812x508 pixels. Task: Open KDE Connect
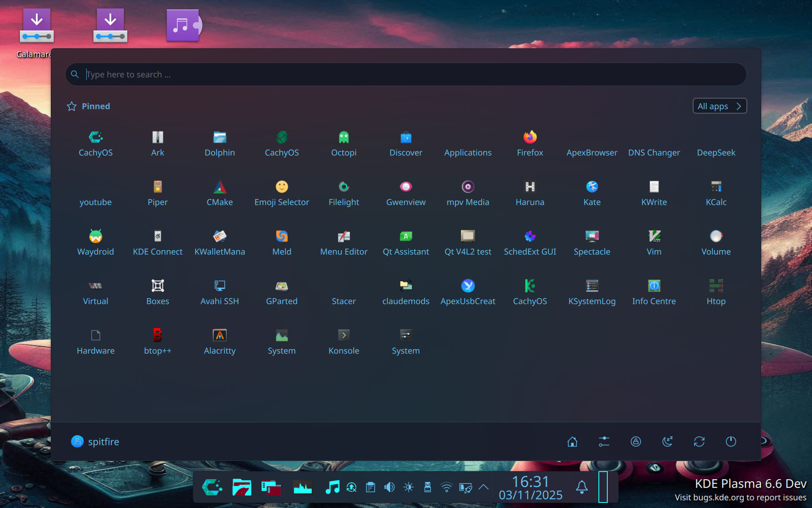pyautogui.click(x=158, y=243)
